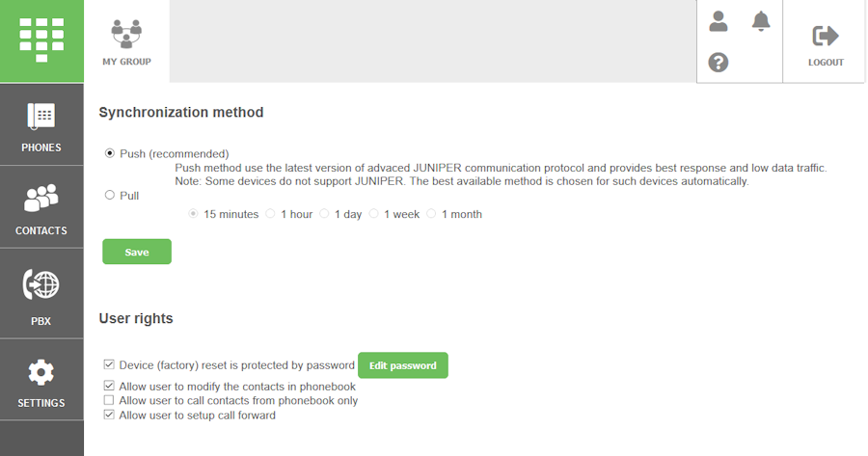Image resolution: width=868 pixels, height=456 pixels.
Task: Choose the 15 minutes interval
Action: coord(195,214)
